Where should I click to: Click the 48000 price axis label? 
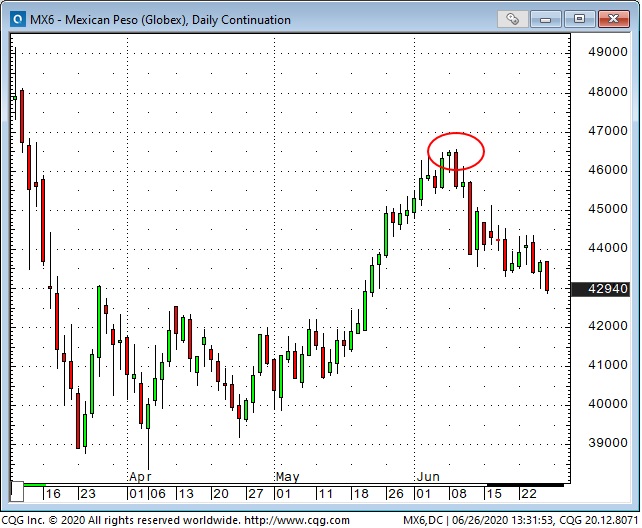[x=608, y=92]
